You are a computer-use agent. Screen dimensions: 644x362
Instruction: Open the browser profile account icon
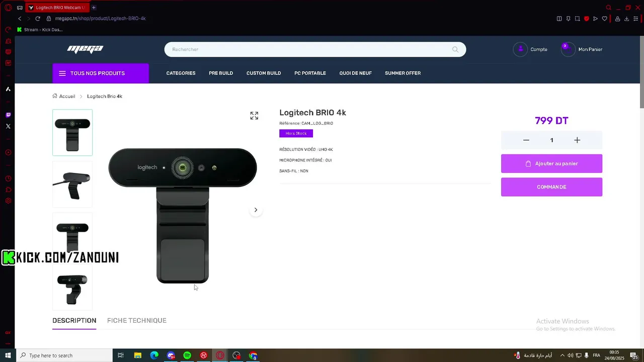coord(617,19)
